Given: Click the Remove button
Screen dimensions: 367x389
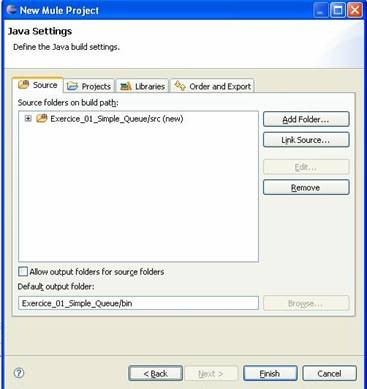Looking at the screenshot, I should (306, 188).
